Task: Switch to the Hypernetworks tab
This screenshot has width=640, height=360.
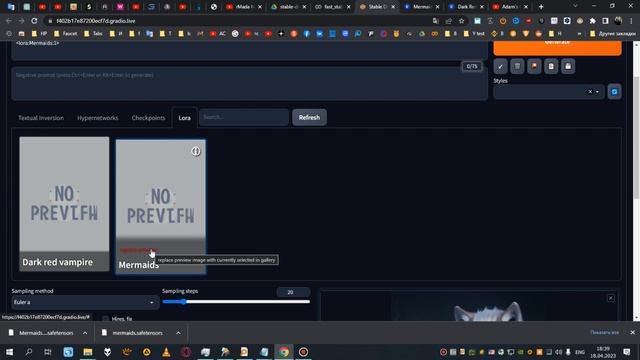Action: coord(98,118)
